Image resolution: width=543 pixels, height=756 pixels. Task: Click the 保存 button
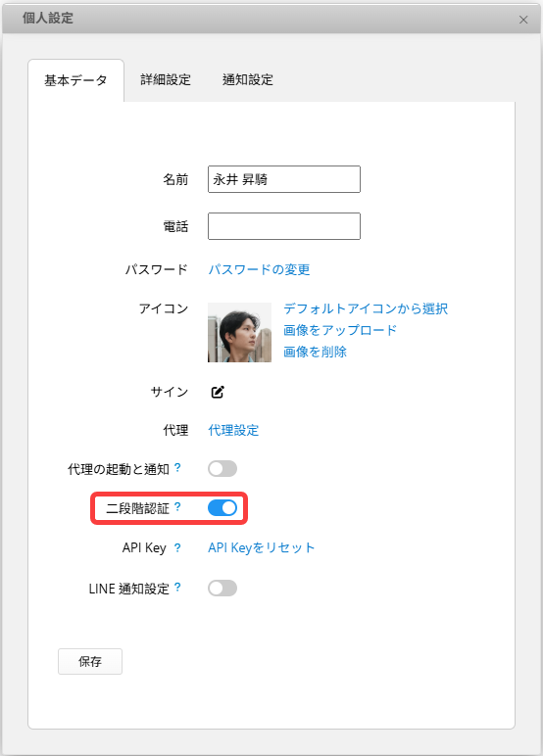(x=90, y=662)
